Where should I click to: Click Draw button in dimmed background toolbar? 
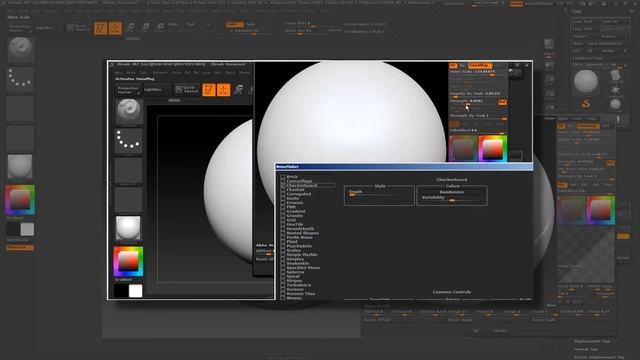116,28
